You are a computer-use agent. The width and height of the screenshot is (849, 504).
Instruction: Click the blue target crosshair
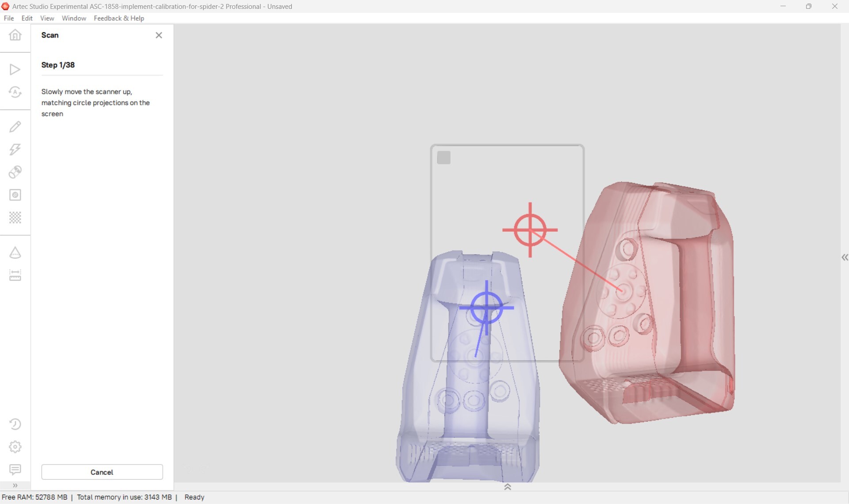[486, 308]
